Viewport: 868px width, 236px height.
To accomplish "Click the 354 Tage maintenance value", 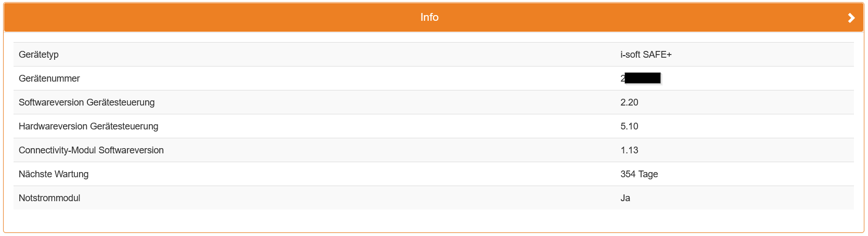I will [639, 174].
